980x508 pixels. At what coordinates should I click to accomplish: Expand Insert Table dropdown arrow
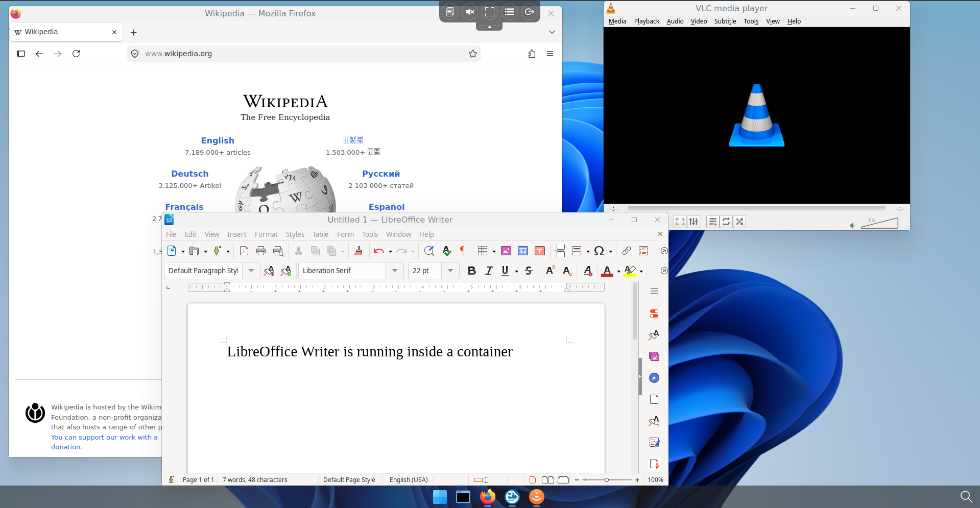pyautogui.click(x=494, y=251)
